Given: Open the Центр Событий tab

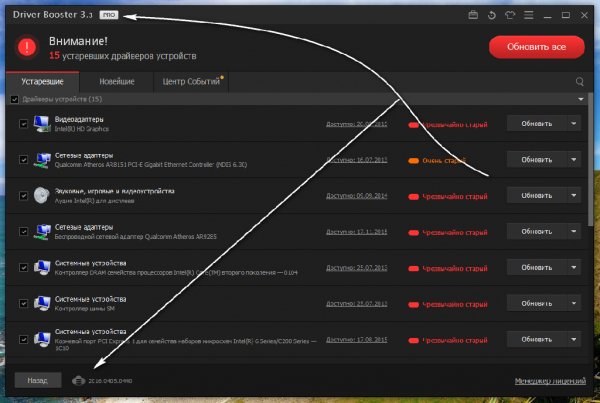Looking at the screenshot, I should pos(191,82).
